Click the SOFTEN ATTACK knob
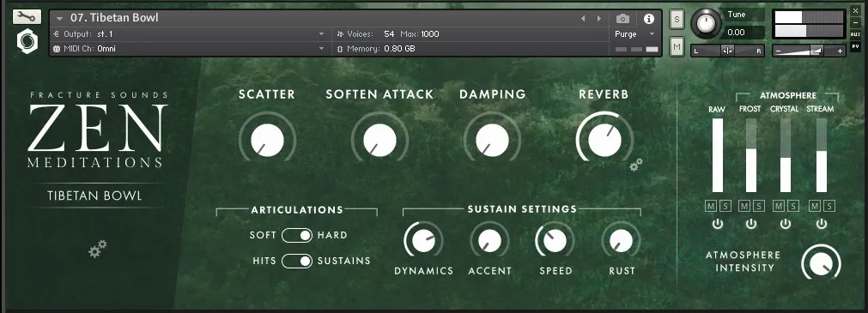 tap(379, 140)
